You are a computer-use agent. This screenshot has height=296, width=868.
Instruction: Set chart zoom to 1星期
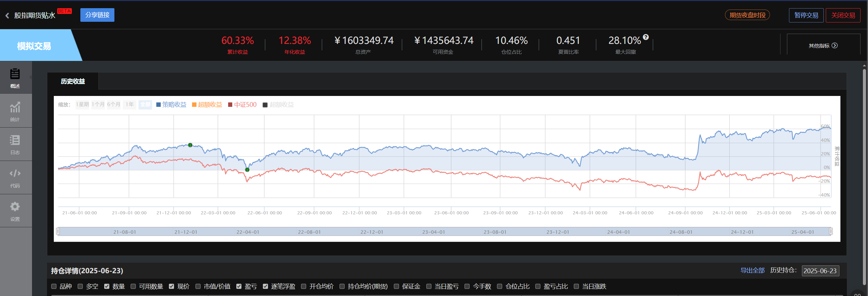[82, 104]
